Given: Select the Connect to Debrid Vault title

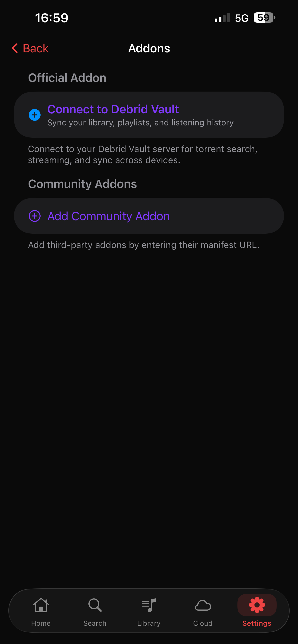Looking at the screenshot, I should (113, 109).
